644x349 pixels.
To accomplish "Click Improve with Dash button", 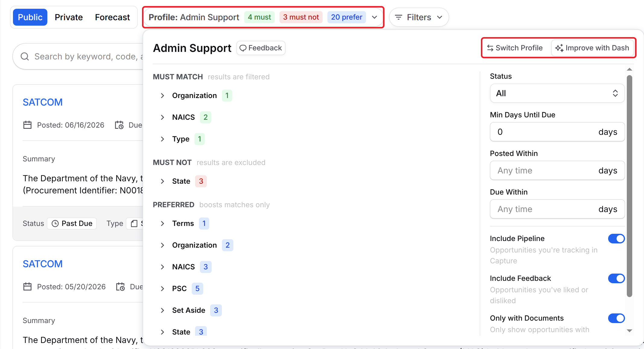I will tap(592, 48).
